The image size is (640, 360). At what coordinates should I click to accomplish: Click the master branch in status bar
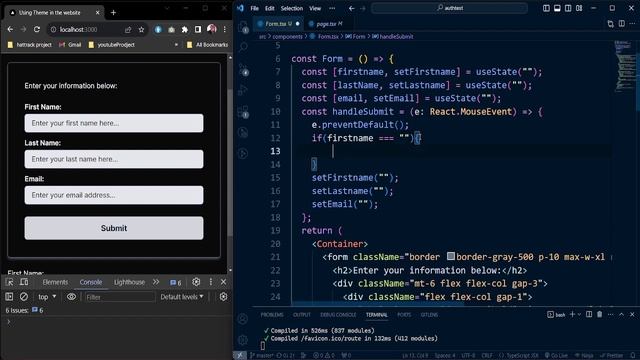tap(261, 356)
